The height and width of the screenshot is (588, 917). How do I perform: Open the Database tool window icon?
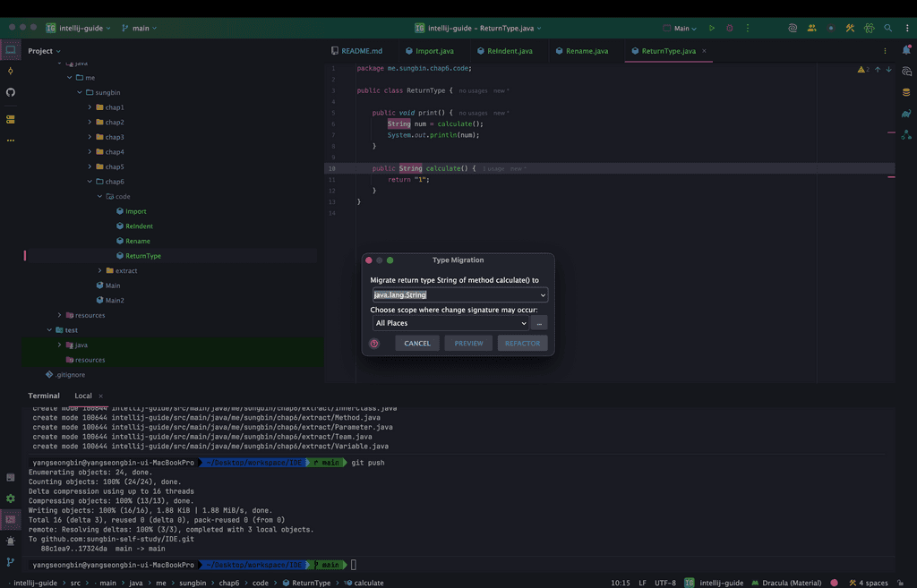pyautogui.click(x=906, y=92)
